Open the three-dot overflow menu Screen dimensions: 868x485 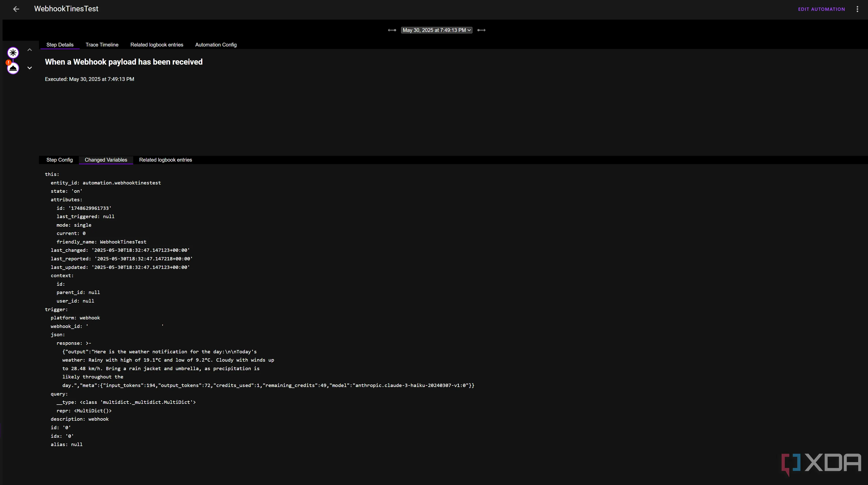tap(857, 9)
